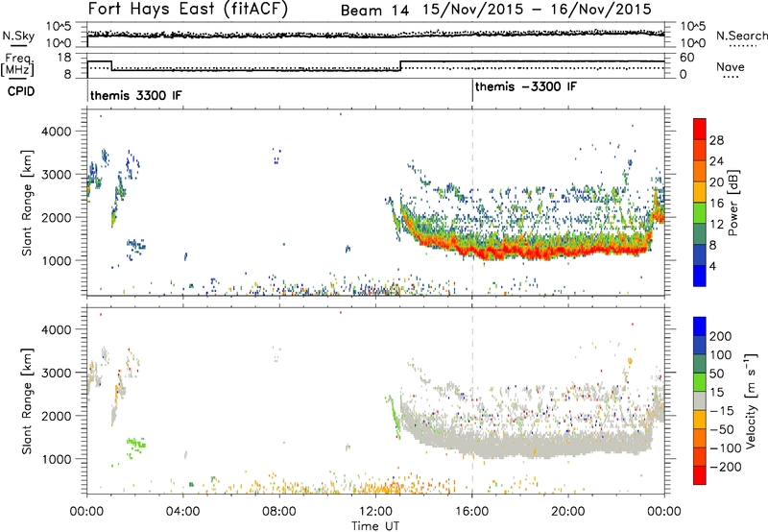Screen dimensions: 768x532
Task: Click the '4000' tick of the power panel
Action: coord(57,132)
